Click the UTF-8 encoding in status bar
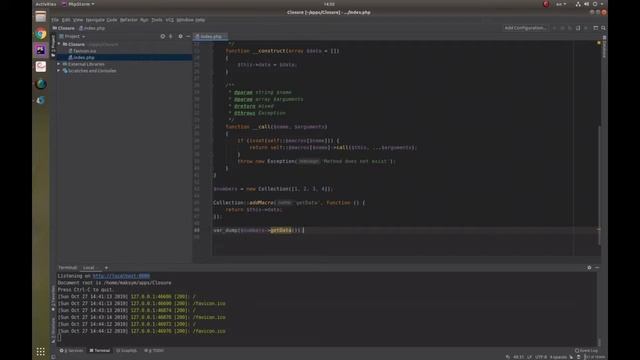The width and height of the screenshot is (640, 360). pos(541,357)
